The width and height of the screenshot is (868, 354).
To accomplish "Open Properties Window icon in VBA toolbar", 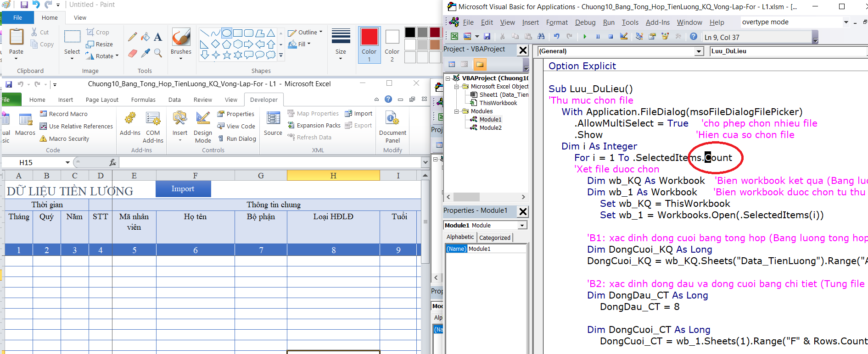I will click(652, 37).
